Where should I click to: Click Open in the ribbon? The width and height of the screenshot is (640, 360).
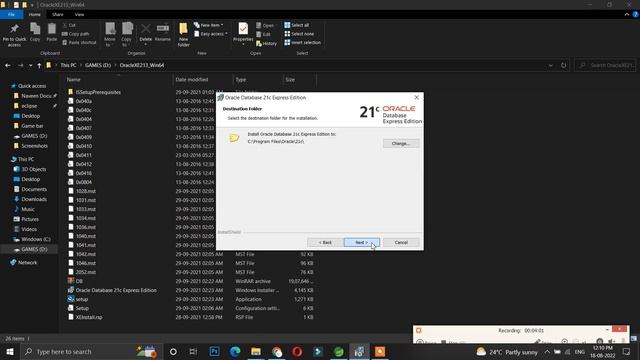[x=265, y=25]
